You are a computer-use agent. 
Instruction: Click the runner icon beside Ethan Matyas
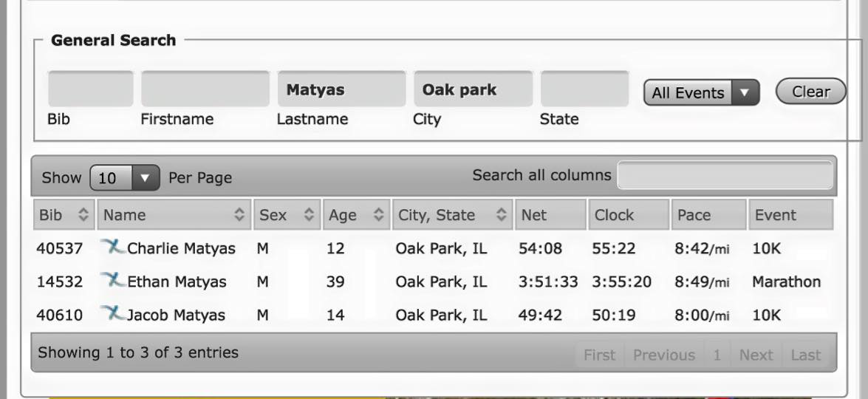(x=113, y=280)
